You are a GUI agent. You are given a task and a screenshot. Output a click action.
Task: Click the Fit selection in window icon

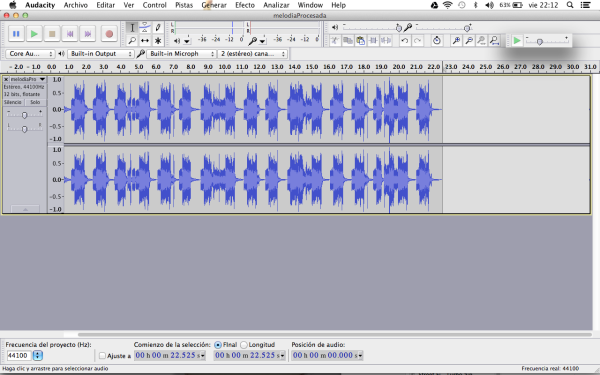(481, 40)
